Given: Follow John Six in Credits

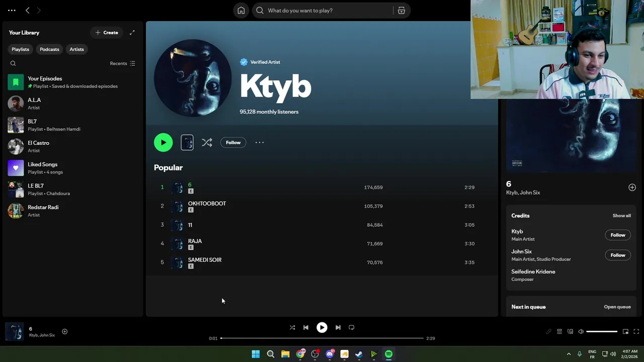Looking at the screenshot, I should point(618,255).
